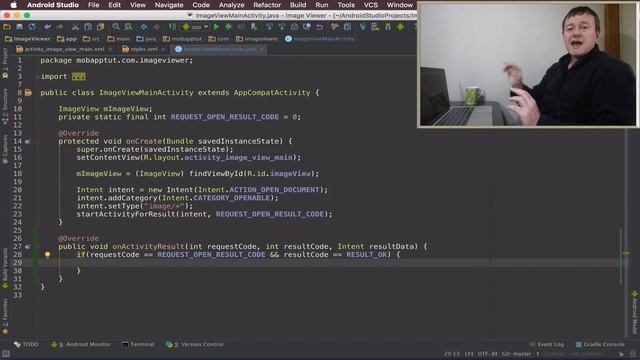
Task: Click the mobapptut breadcrumb package
Action: coord(182,39)
